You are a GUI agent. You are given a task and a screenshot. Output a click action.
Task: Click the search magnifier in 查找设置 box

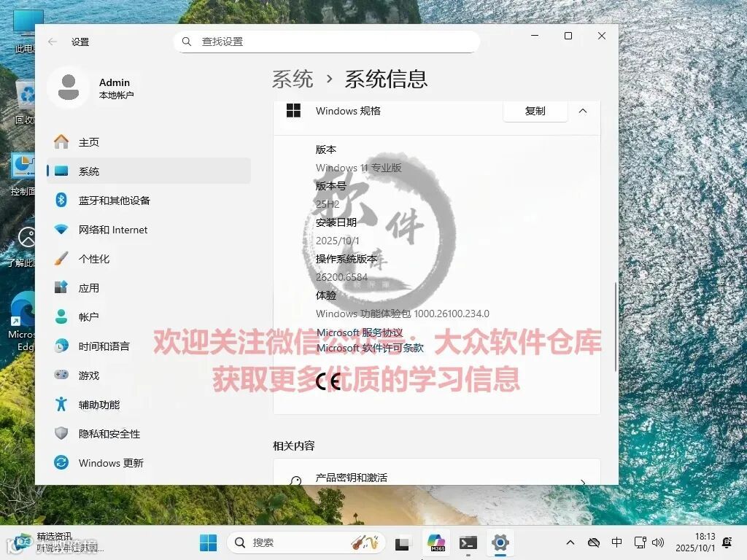pos(187,42)
